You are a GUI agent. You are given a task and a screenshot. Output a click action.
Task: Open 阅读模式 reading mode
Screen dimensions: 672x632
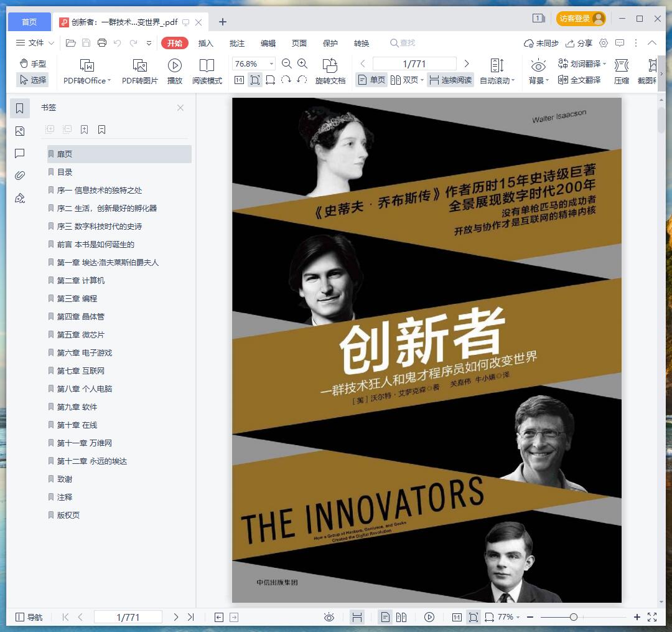coord(207,72)
